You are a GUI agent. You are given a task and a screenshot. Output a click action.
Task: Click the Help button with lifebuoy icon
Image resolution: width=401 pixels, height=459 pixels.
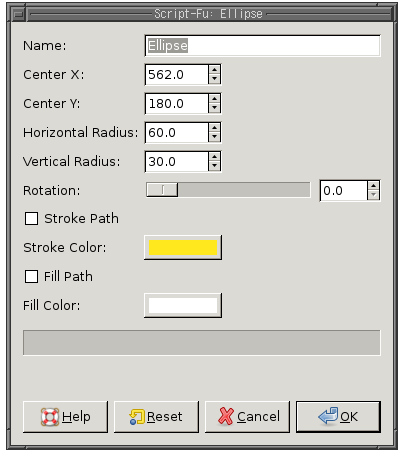click(x=65, y=417)
